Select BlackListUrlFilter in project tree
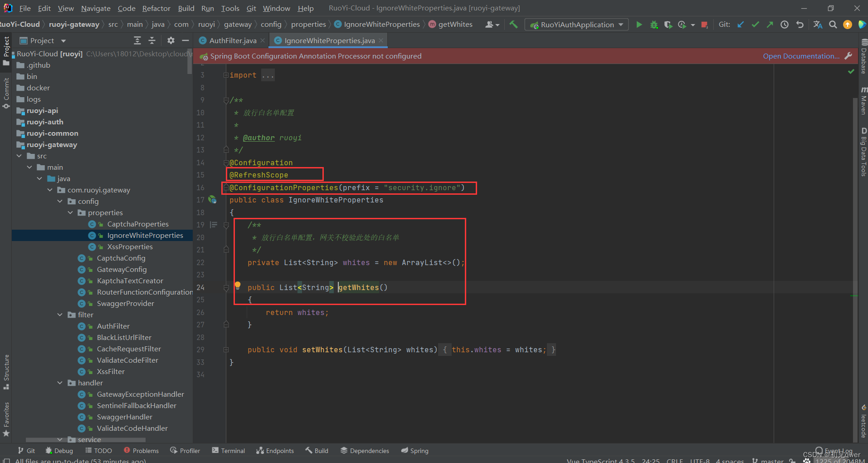This screenshot has width=868, height=463. (124, 337)
